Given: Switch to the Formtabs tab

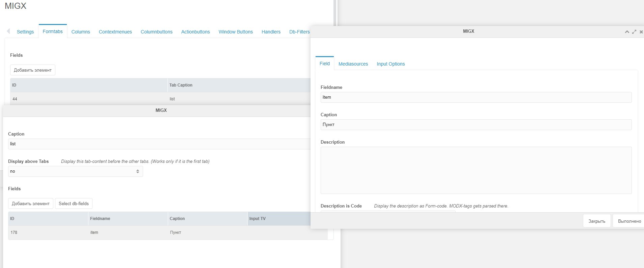Looking at the screenshot, I should pos(53,31).
